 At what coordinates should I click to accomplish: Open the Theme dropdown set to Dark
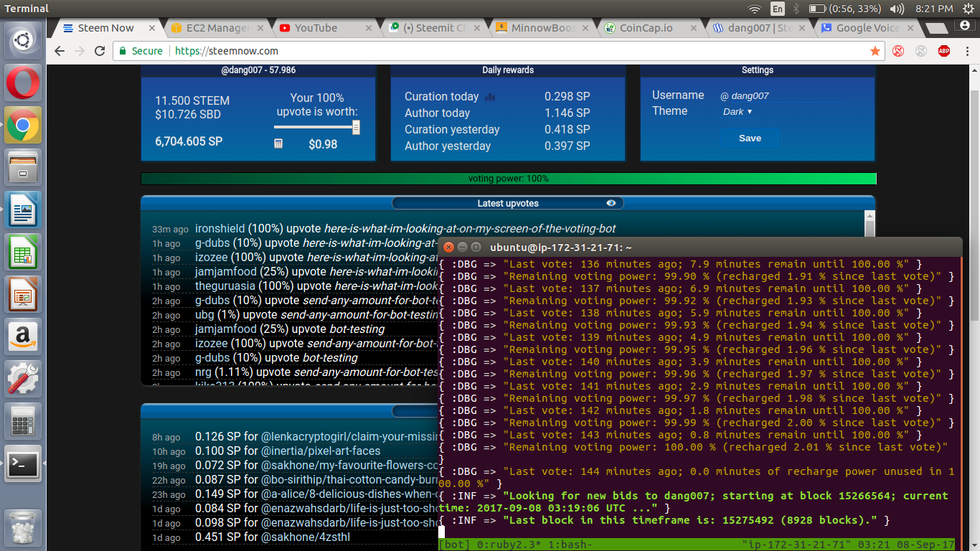click(x=738, y=112)
